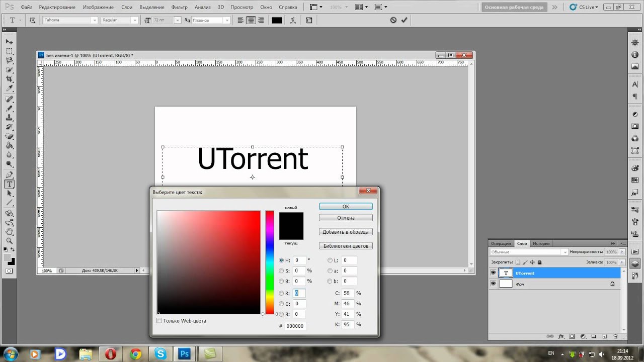
Task: Select the Lab a radio button
Action: pos(330,270)
